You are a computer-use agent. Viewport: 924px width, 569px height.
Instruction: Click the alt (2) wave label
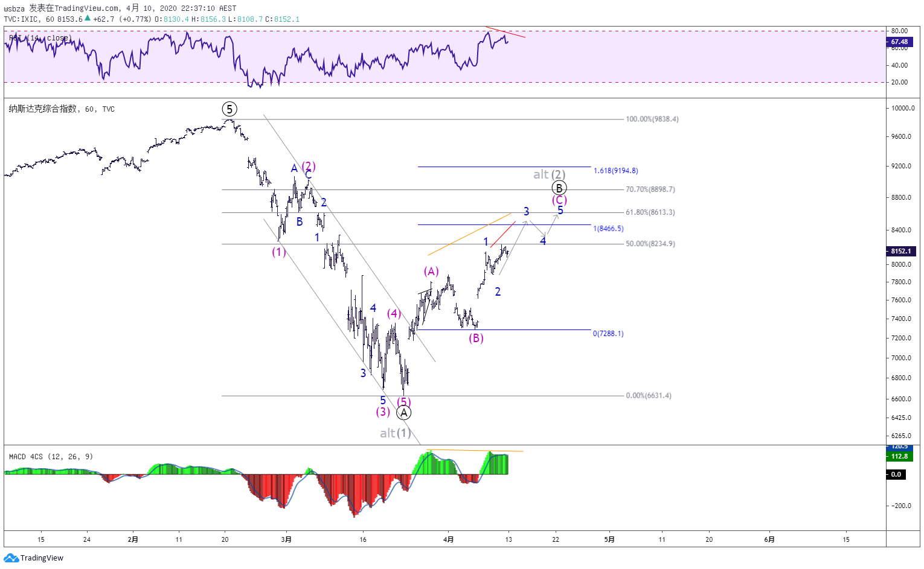(549, 174)
